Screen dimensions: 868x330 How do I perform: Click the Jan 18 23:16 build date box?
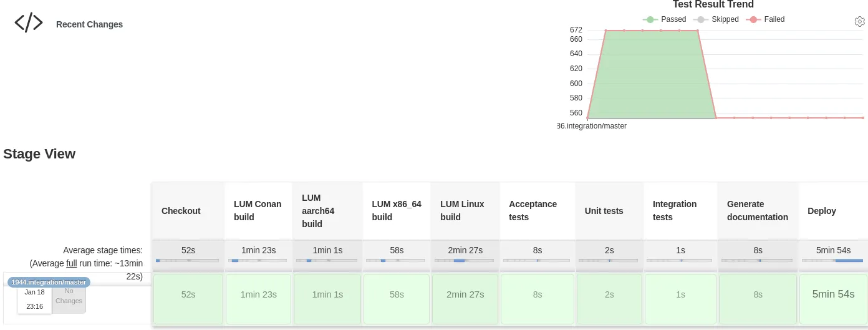[x=34, y=300]
